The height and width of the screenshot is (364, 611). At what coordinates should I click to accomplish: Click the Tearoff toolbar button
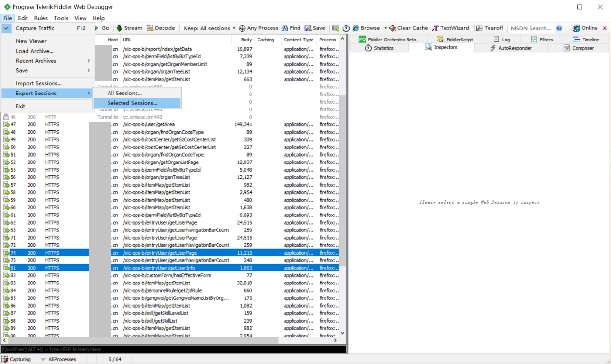pyautogui.click(x=490, y=28)
